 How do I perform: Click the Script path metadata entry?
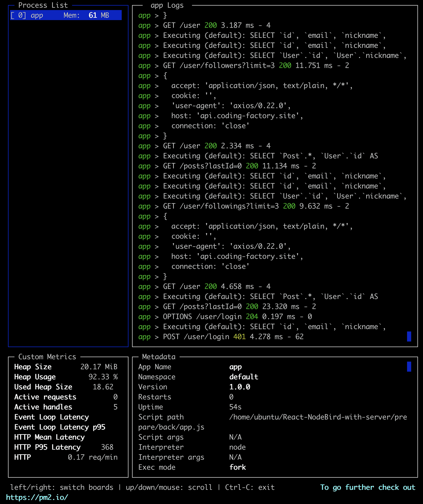pos(273,422)
